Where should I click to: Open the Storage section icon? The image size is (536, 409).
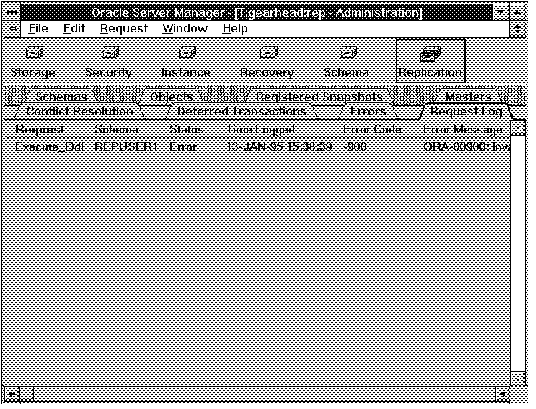[x=34, y=62]
